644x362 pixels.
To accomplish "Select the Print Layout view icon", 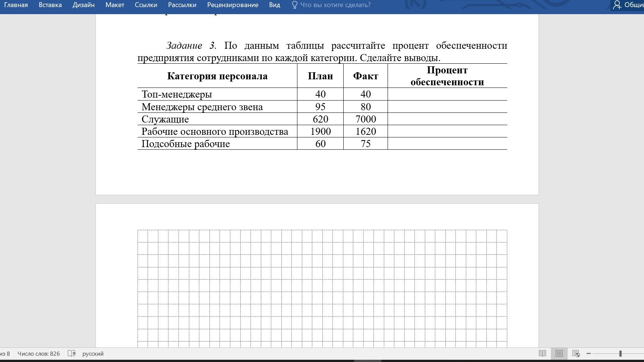I will tap(559, 354).
